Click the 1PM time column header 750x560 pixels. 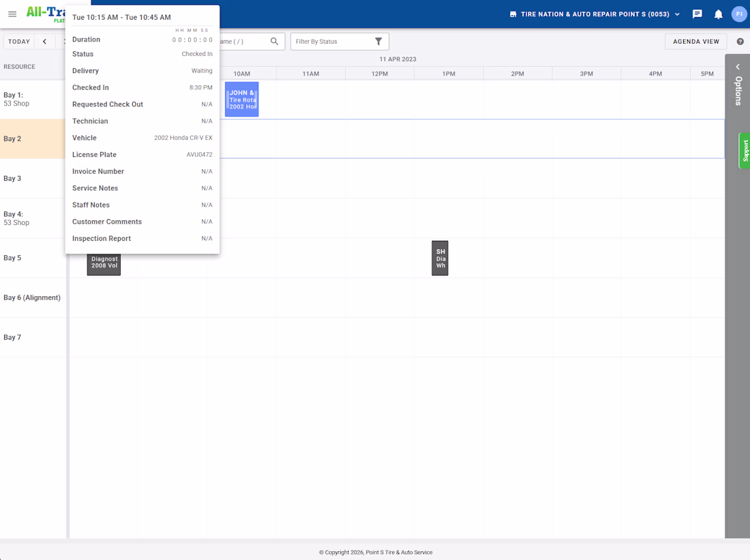449,74
